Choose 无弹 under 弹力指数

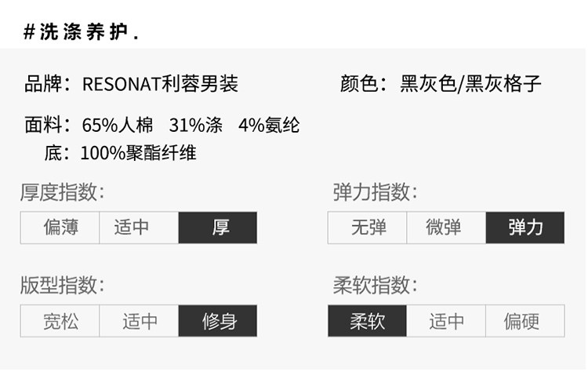click(368, 228)
